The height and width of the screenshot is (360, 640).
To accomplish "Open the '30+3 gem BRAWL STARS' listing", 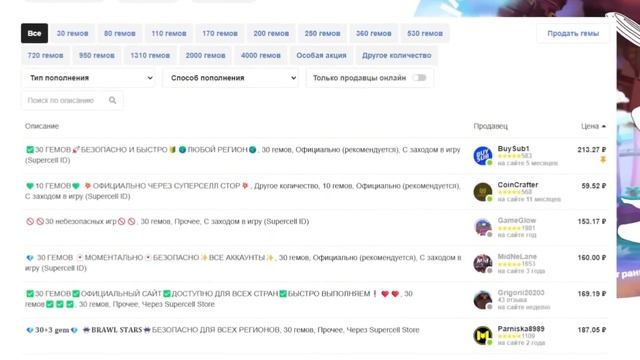I will [x=222, y=330].
